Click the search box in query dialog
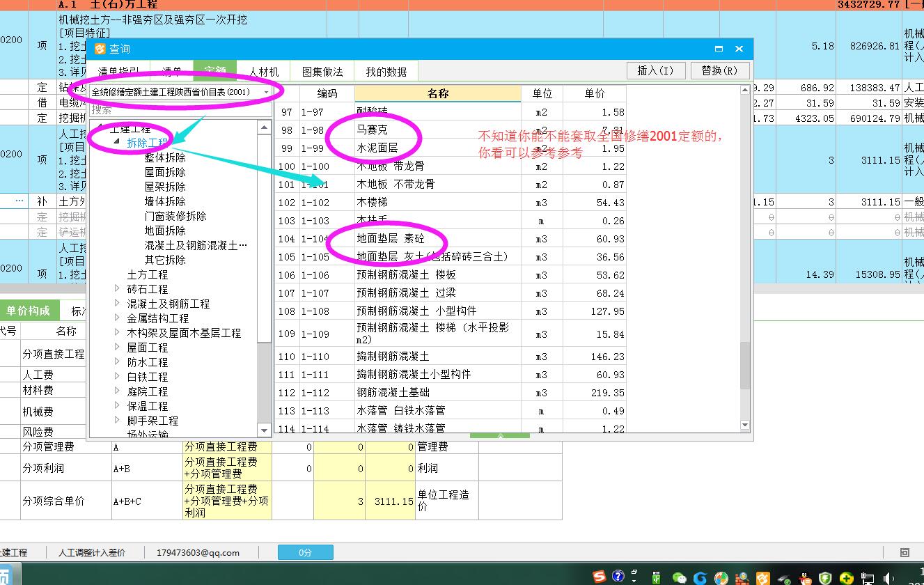 pos(180,110)
